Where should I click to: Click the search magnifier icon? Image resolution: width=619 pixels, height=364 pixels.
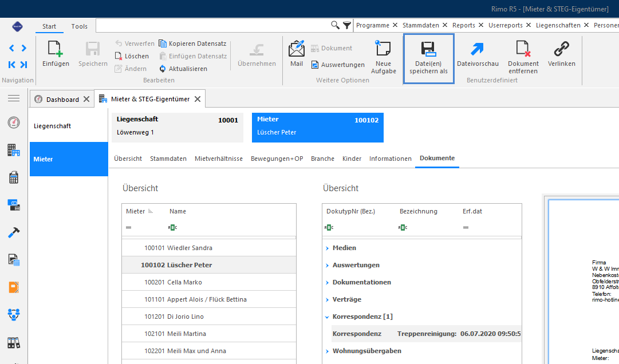coord(335,25)
